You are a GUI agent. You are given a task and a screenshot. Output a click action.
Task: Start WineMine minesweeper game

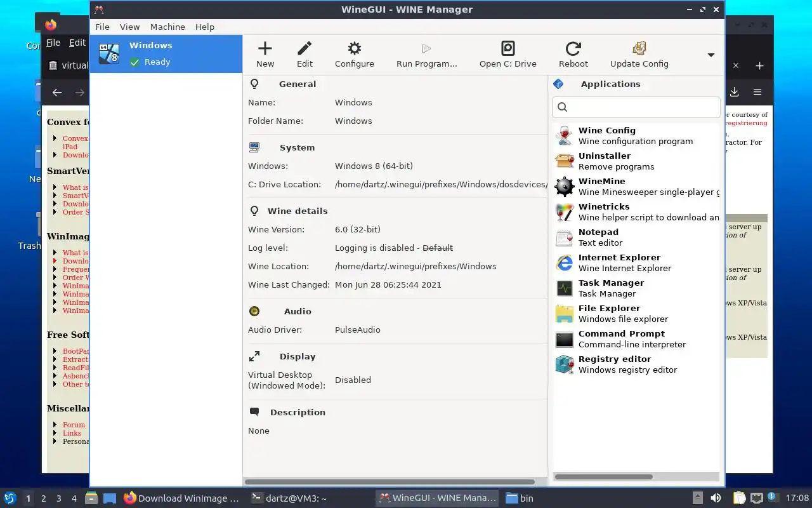pos(636,186)
